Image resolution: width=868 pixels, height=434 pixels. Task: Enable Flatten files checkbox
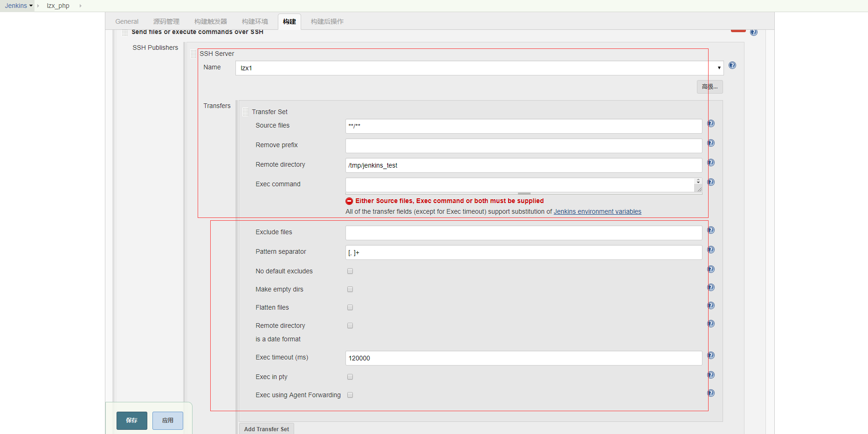(x=350, y=307)
